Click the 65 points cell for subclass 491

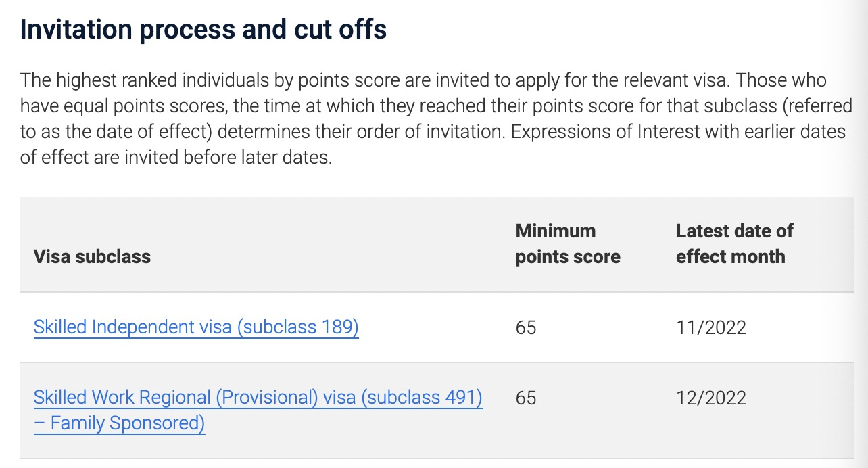coord(526,398)
